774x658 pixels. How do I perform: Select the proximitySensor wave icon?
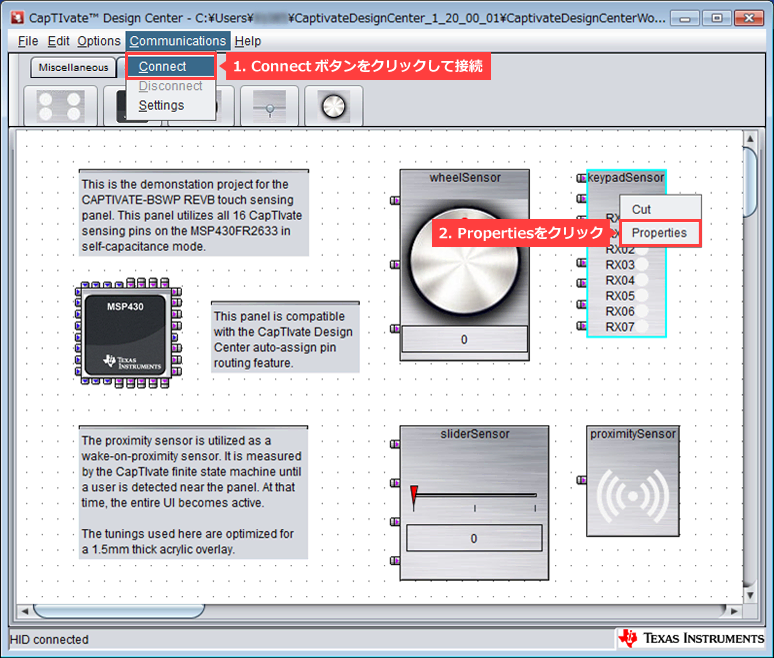(x=633, y=496)
